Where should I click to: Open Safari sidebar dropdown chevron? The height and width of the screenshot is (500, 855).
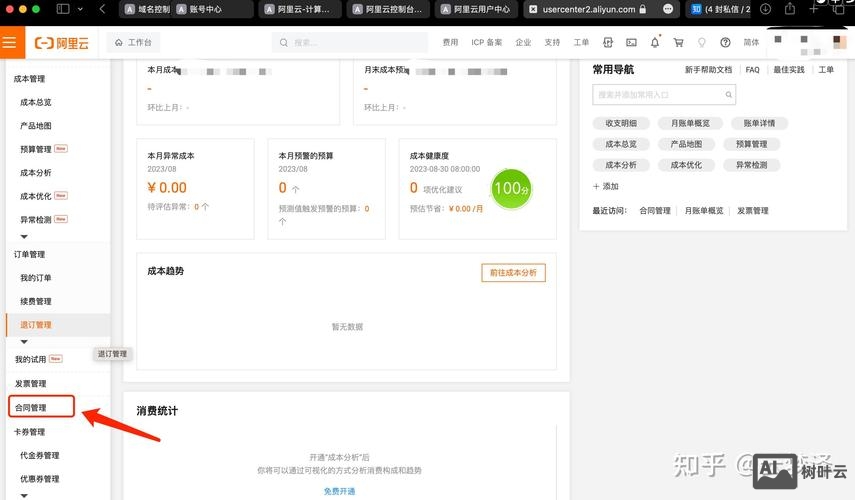[x=80, y=9]
